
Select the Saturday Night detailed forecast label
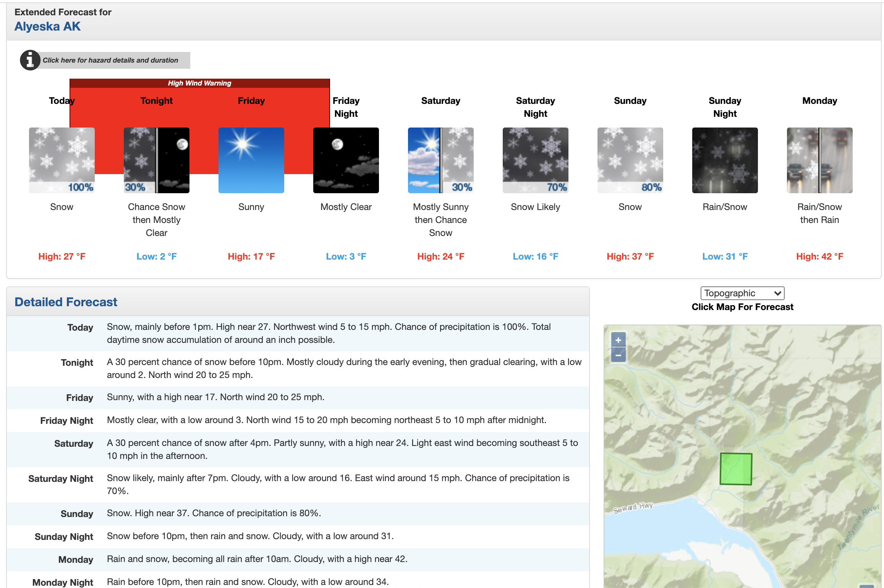61,479
